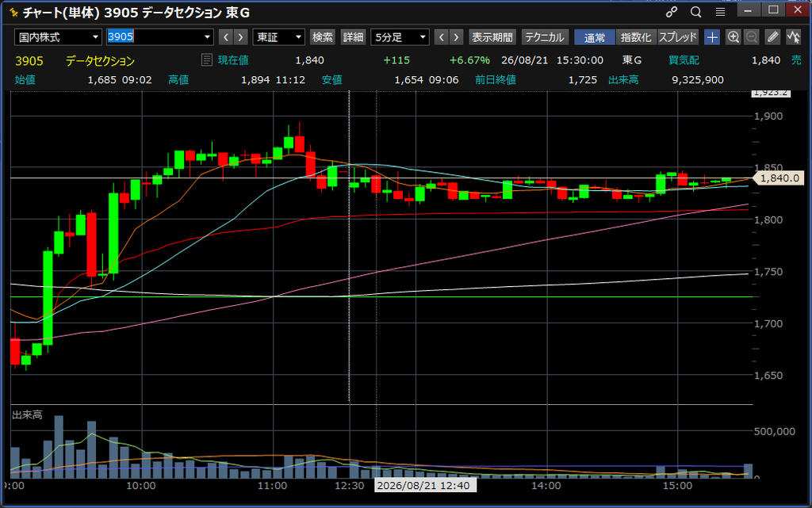Open the 5分足 timeframe dropdown
This screenshot has height=508, width=812.
(x=400, y=37)
